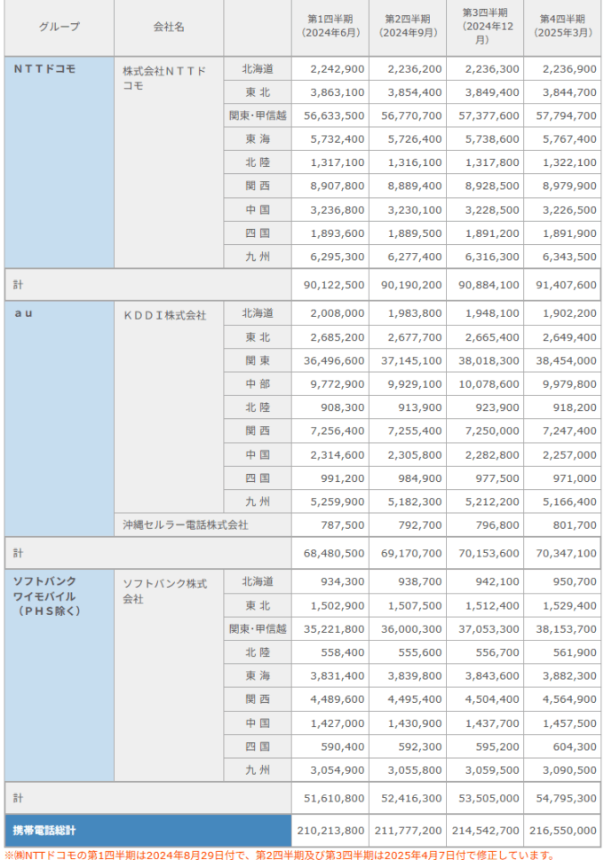
Task: Select the SoftBank total 51,610,800
Action: tap(334, 798)
